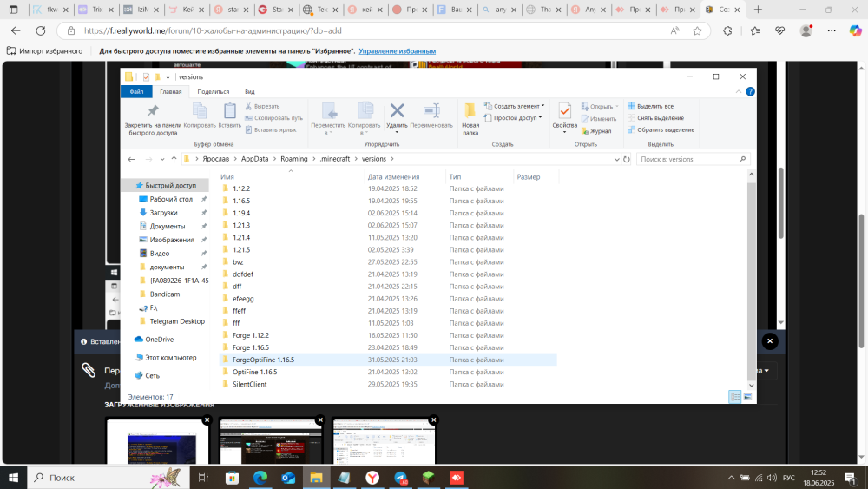Click the browser address bar URL
The height and width of the screenshot is (489, 868).
pos(213,31)
